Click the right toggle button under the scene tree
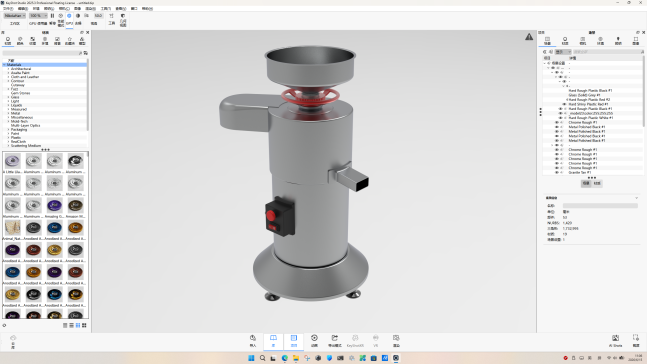Viewport: 647px width, 364px height. [x=597, y=183]
